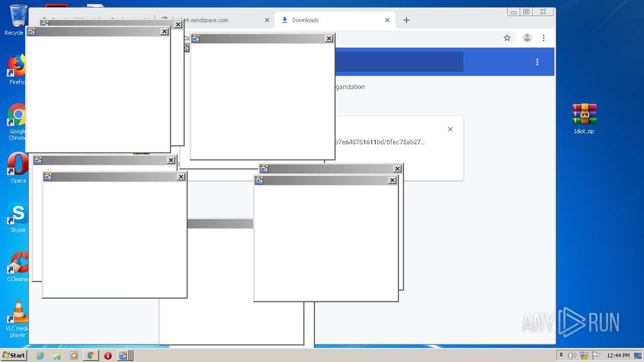Launch Firefox from the desktop shortcut
644x362 pixels.
click(17, 69)
